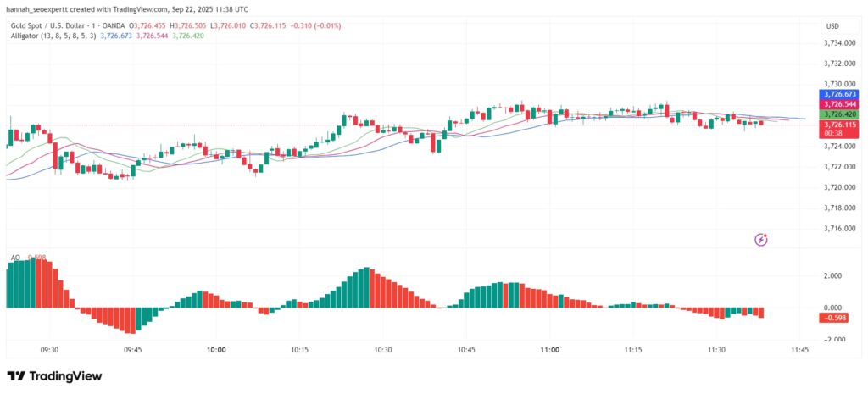Click the TradingView logo at bottom left
Viewport: 868px width, 394px height.
54,375
